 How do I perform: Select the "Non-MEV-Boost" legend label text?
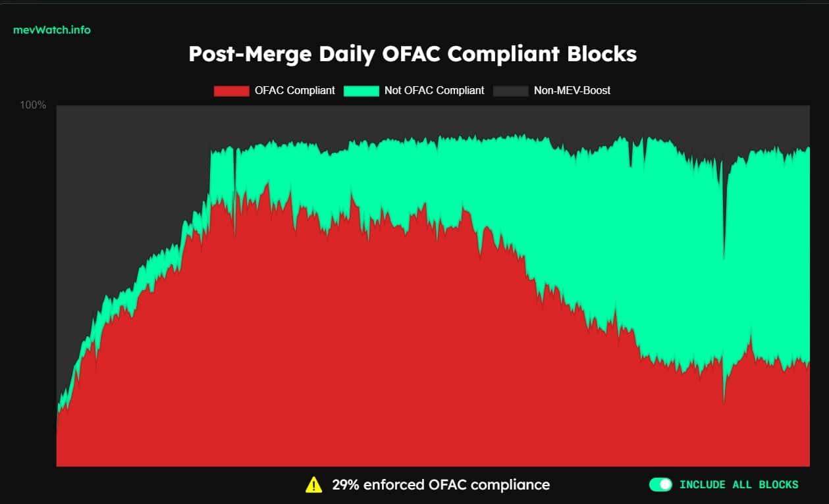pos(572,91)
